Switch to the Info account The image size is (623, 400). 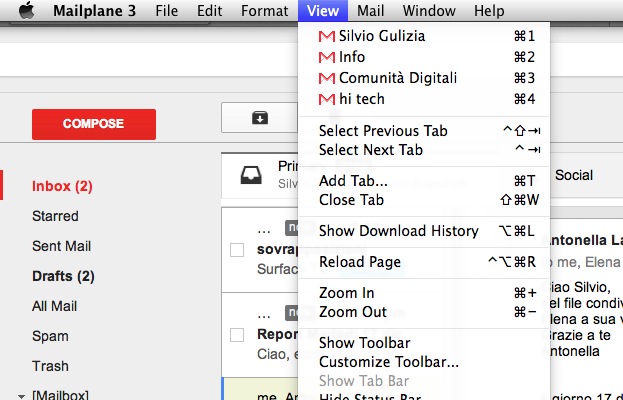(x=424, y=57)
